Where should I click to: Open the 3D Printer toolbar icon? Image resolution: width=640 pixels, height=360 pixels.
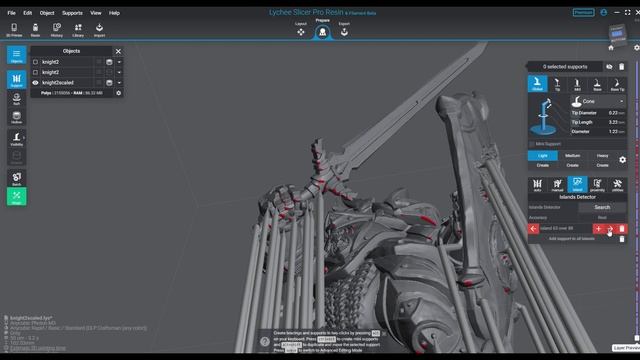(x=14, y=30)
